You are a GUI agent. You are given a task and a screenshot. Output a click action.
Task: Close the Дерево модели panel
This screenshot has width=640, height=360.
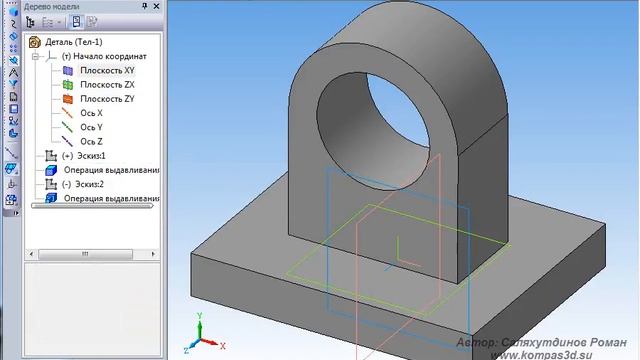[x=156, y=6]
